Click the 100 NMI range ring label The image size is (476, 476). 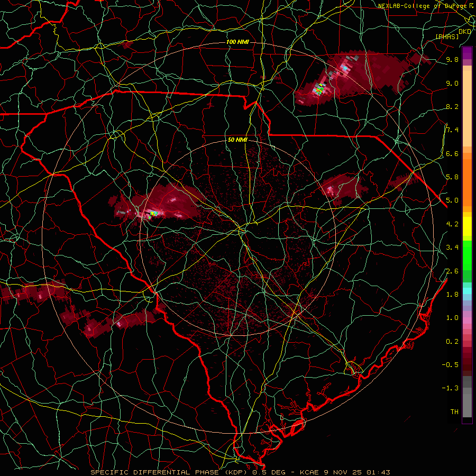tap(237, 42)
